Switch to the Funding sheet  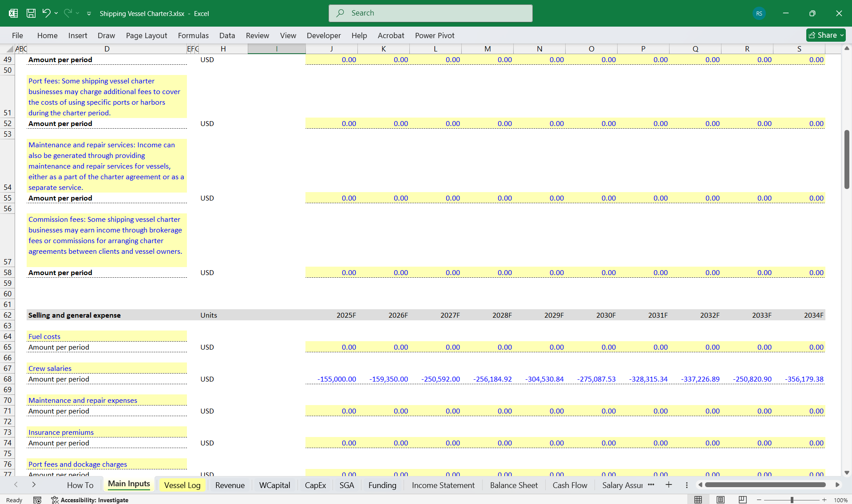click(382, 485)
